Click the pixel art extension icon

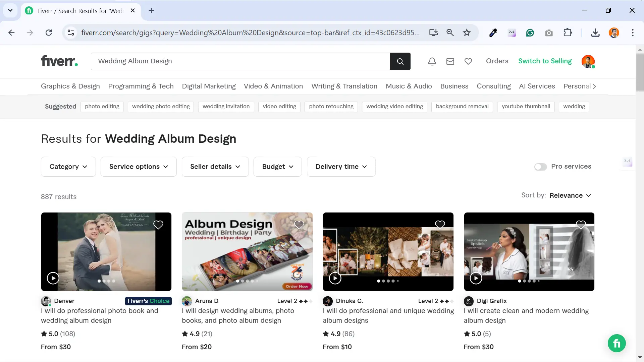(512, 33)
